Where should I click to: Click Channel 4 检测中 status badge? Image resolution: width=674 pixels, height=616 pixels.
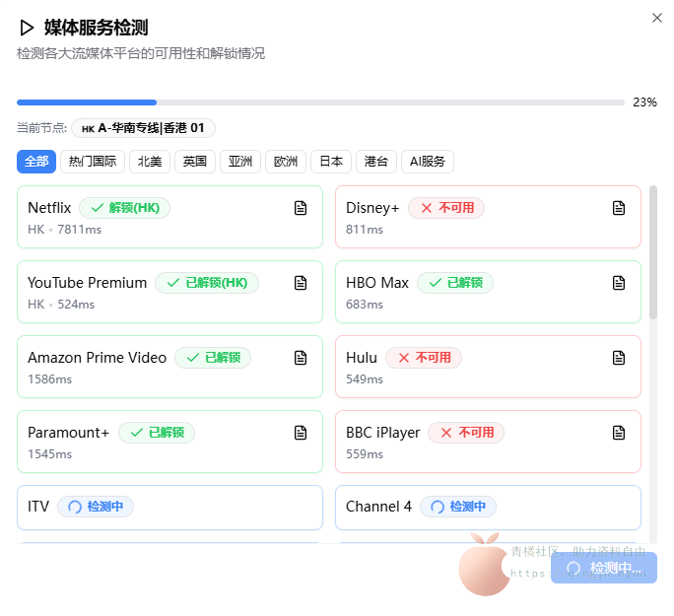click(458, 507)
